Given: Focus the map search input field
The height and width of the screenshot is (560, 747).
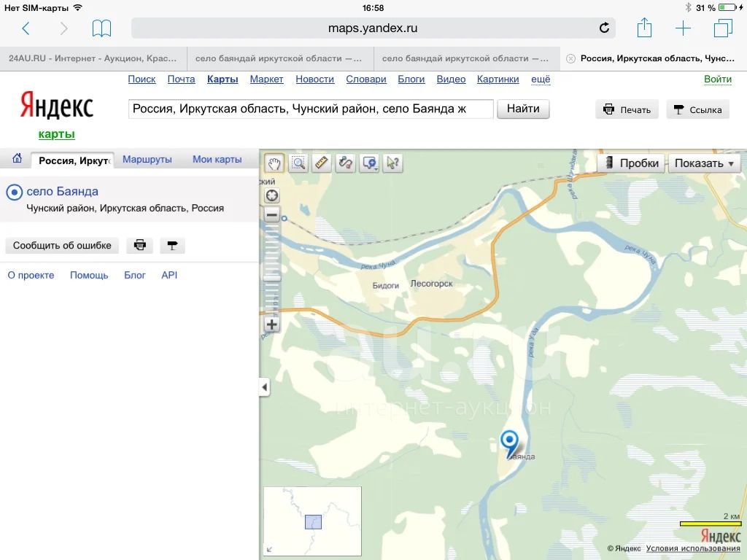Looking at the screenshot, I should coord(311,109).
